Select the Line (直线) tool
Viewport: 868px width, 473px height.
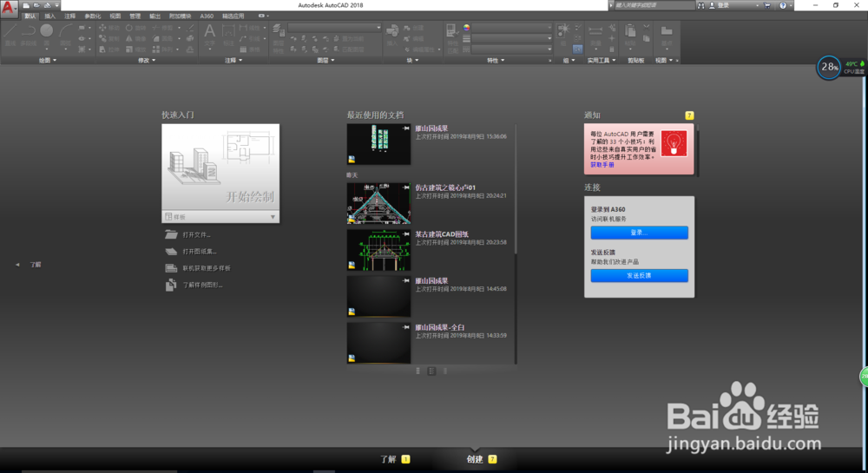coord(10,36)
